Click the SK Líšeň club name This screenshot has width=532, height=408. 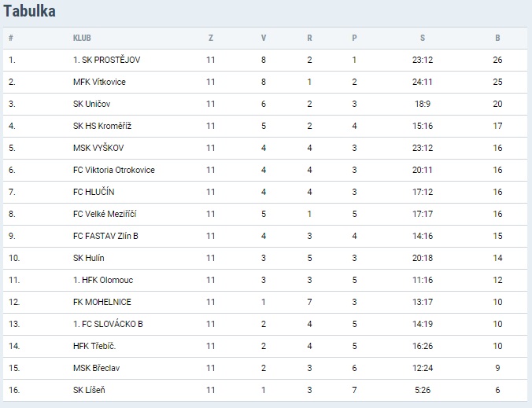tap(90, 390)
